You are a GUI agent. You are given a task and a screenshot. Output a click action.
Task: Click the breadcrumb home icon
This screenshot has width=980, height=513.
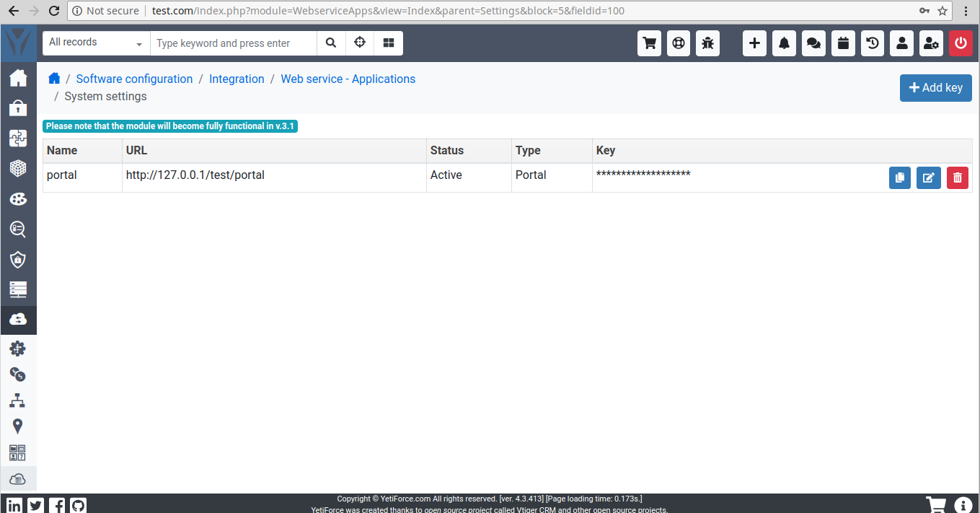pyautogui.click(x=54, y=79)
